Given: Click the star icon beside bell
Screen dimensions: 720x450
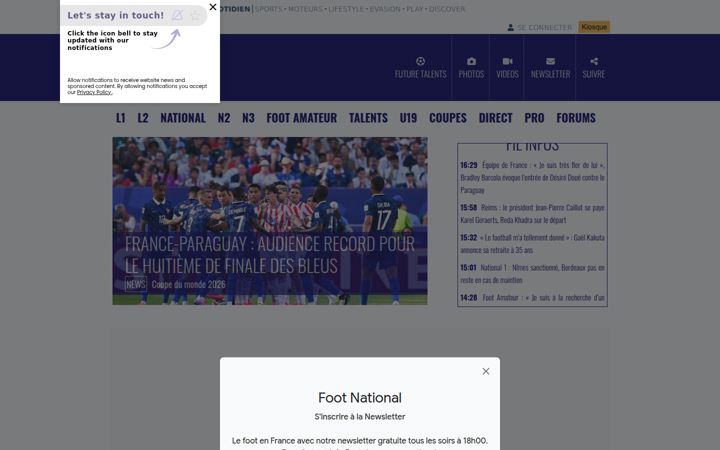Looking at the screenshot, I should [x=195, y=16].
